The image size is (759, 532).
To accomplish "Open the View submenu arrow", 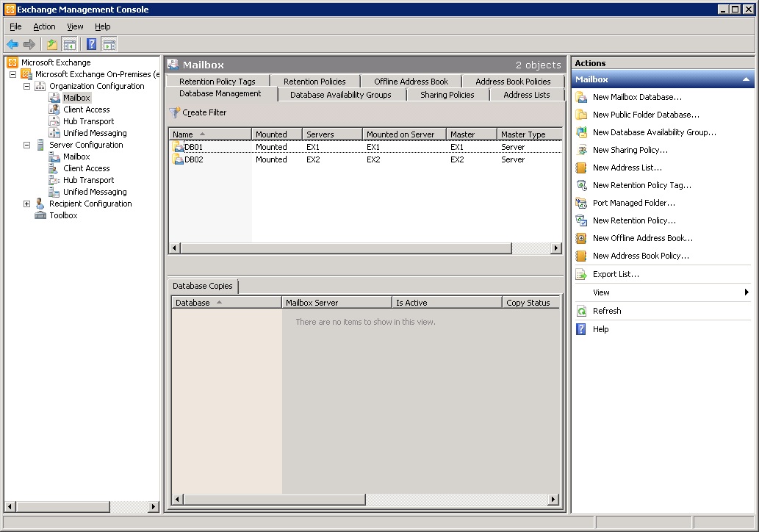I will (747, 292).
